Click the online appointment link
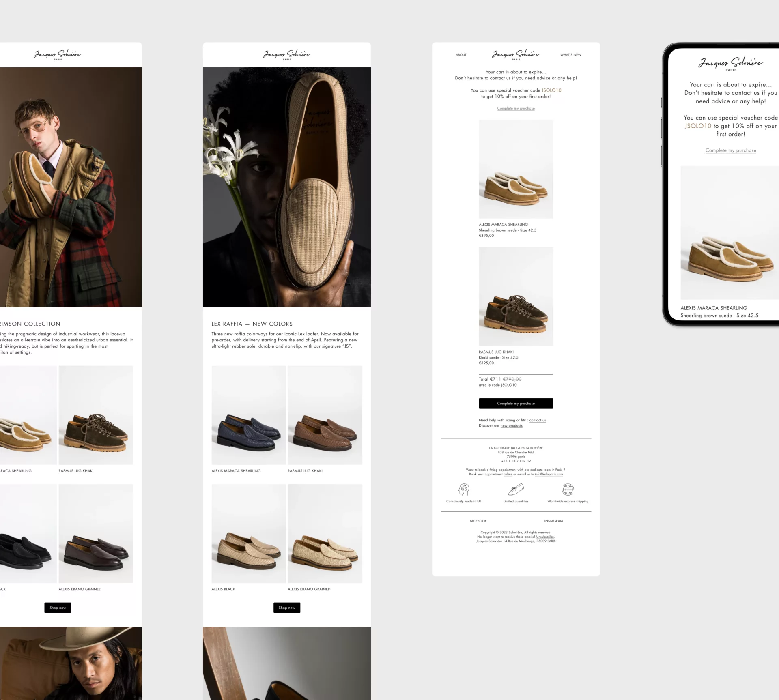 pyautogui.click(x=508, y=474)
